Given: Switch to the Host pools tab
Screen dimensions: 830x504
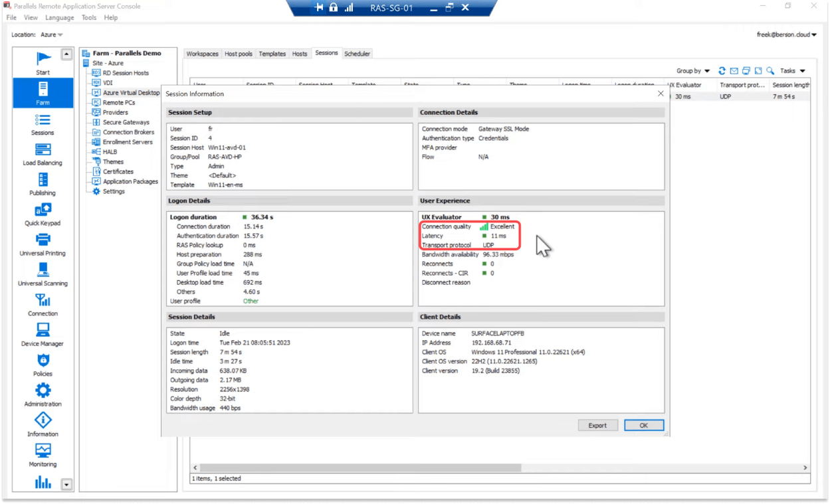Looking at the screenshot, I should pyautogui.click(x=238, y=54).
